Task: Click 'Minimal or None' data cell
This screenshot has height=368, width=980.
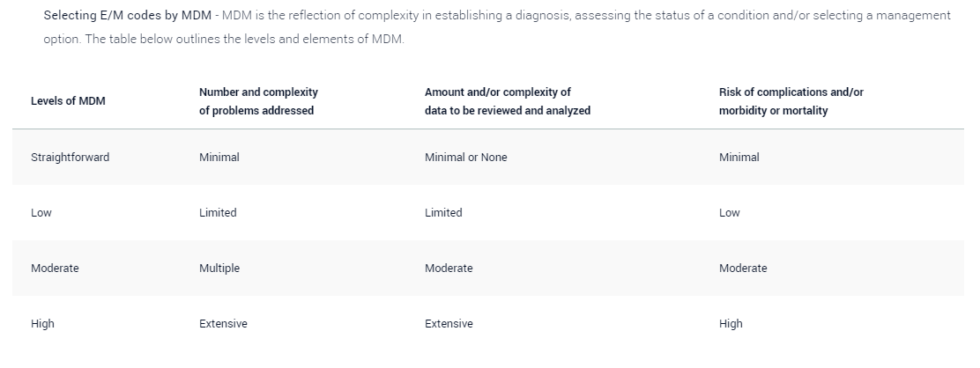Action: tap(465, 158)
